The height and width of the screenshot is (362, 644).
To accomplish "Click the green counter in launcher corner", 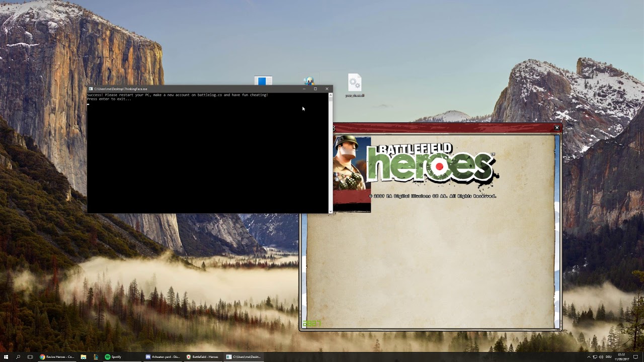I will pos(311,323).
